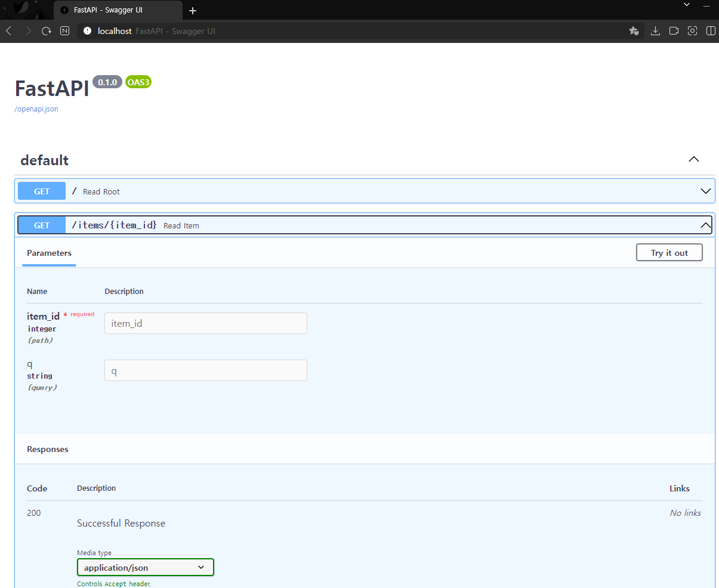Click the GET badge of /items/{item_id}
This screenshot has height=588, width=719.
pyautogui.click(x=42, y=225)
